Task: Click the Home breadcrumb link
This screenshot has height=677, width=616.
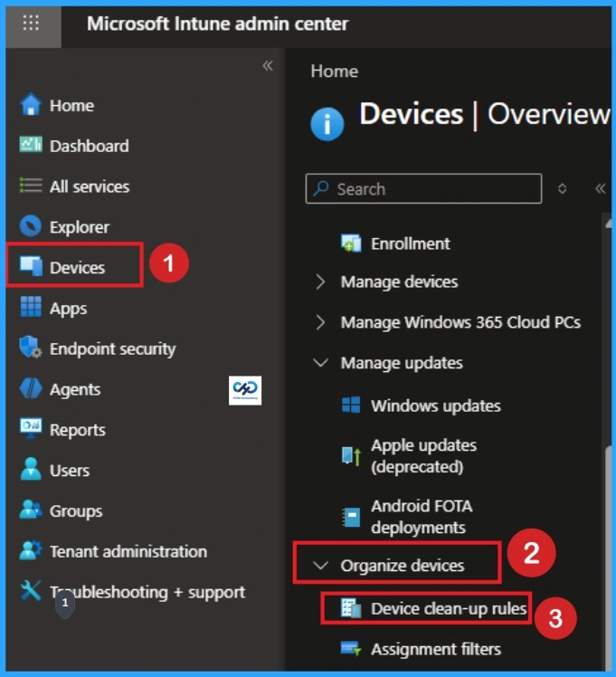Action: pos(335,72)
